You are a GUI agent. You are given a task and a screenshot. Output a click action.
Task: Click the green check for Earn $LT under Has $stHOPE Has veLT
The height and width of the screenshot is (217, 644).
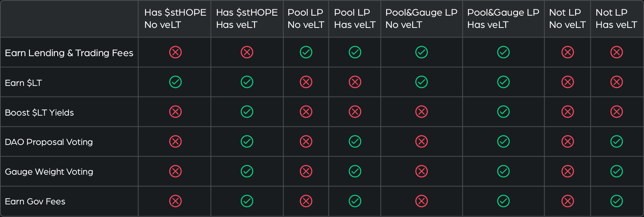pos(247,82)
